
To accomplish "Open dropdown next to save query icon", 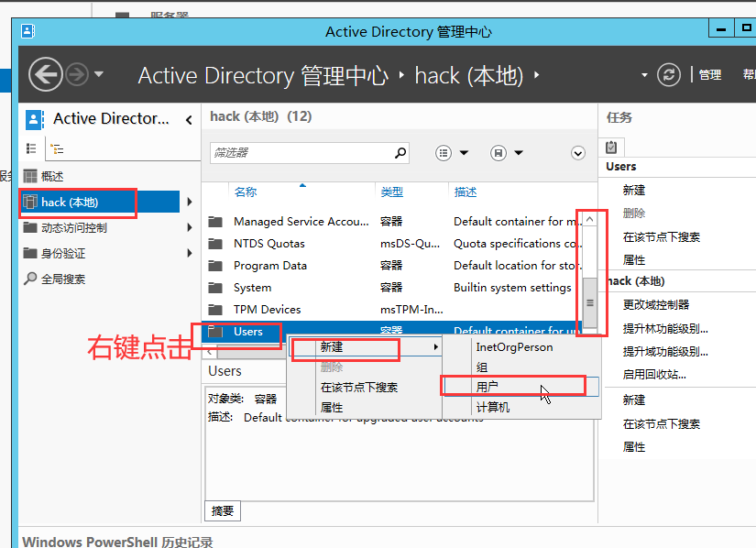I will pyautogui.click(x=519, y=153).
